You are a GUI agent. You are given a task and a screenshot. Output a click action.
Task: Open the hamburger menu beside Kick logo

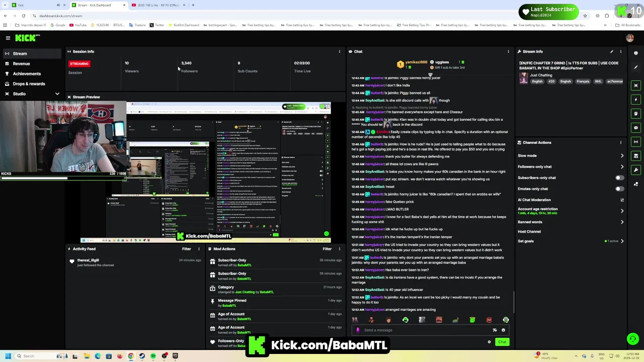tap(8, 38)
